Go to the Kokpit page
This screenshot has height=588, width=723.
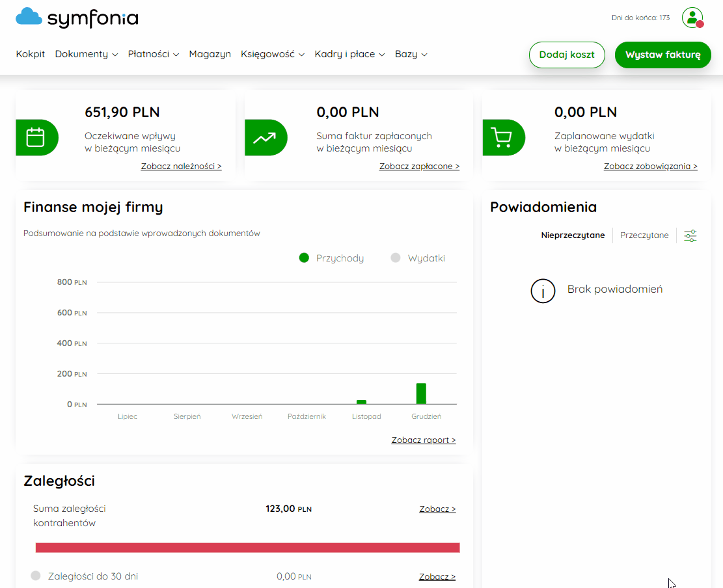(x=31, y=54)
